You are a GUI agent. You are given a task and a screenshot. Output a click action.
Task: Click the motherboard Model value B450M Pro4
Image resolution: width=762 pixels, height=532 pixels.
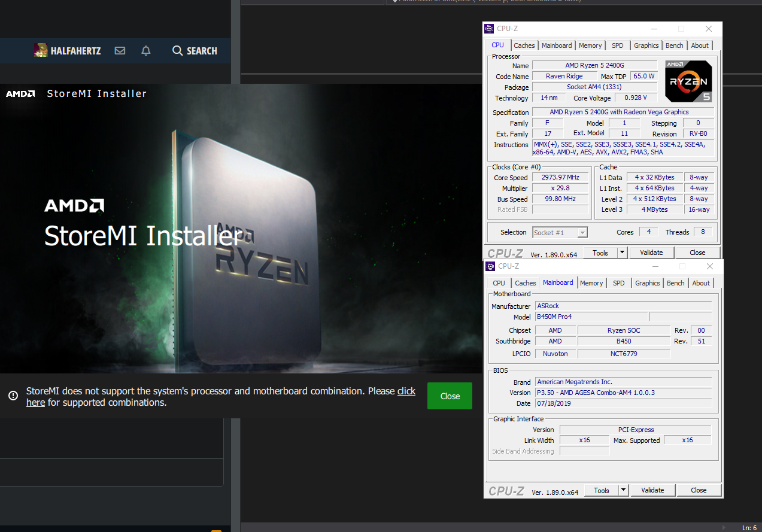pos(591,317)
